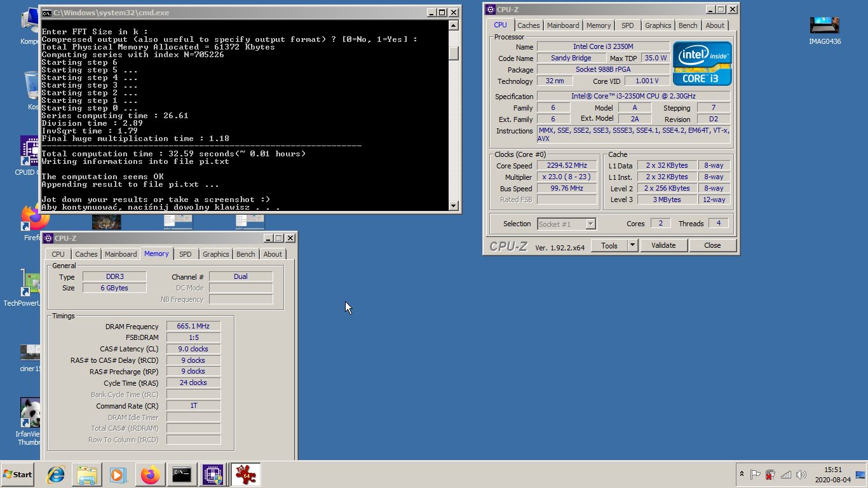868x488 pixels.
Task: Open the volume speaker icon in tray
Action: tap(801, 475)
